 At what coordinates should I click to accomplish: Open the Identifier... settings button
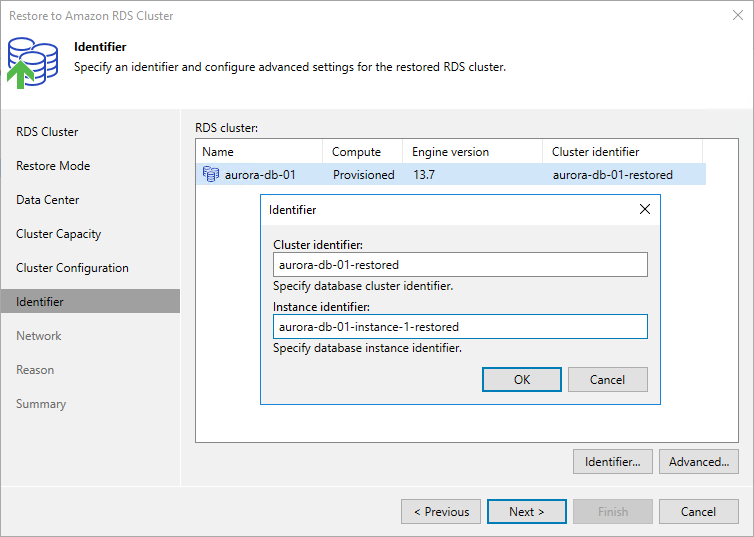point(612,462)
